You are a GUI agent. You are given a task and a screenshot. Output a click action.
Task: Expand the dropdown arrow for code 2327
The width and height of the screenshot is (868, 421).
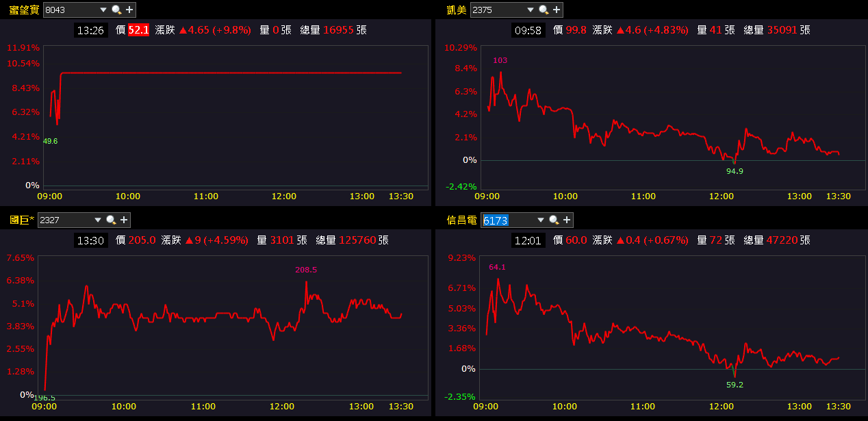(x=97, y=220)
